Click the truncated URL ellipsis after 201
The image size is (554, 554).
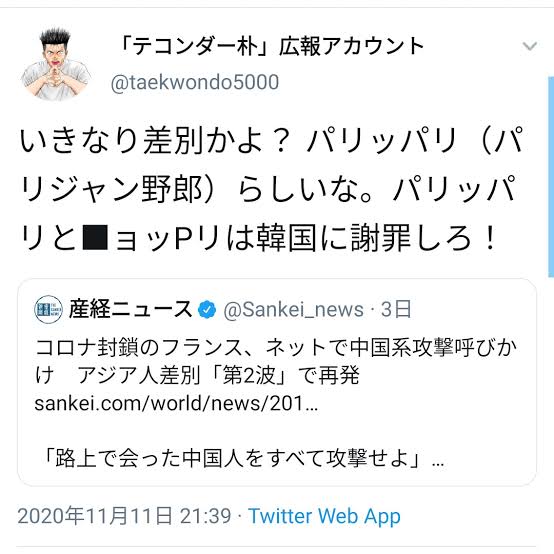[x=311, y=407]
